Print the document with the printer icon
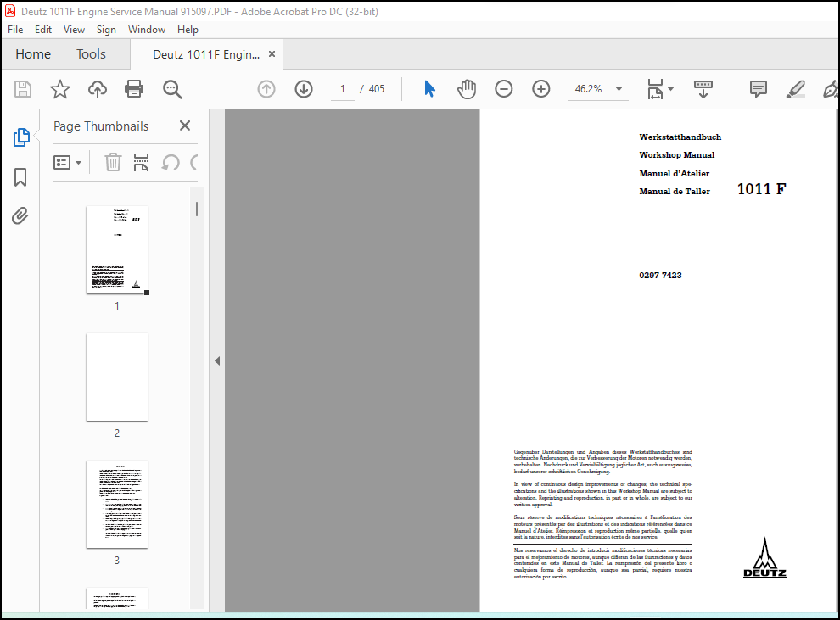Screen dimensions: 840x620 [134, 89]
